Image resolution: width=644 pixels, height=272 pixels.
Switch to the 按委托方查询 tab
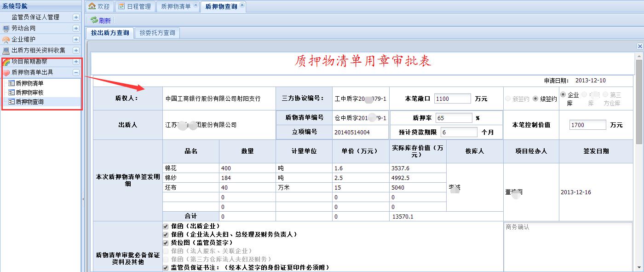click(x=157, y=33)
